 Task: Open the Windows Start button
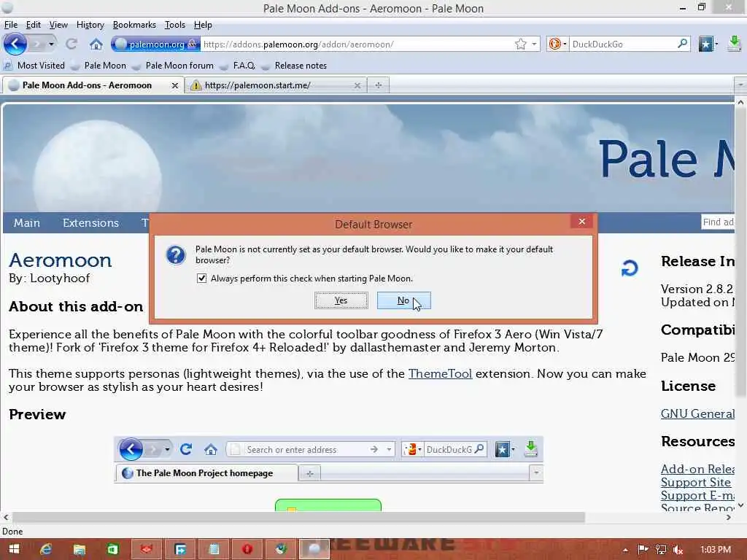pyautogui.click(x=14, y=550)
